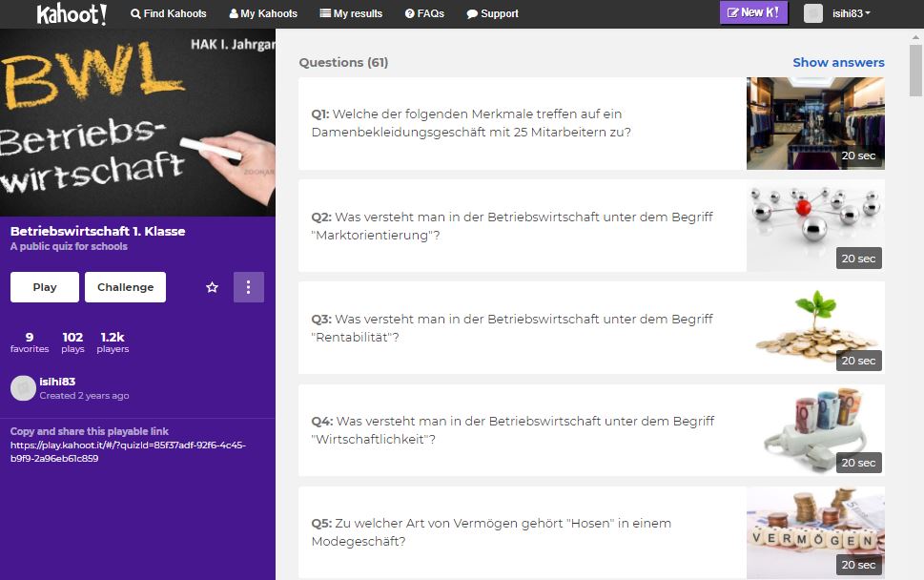Click the clothing store thumbnail of Q1
924x580 pixels.
click(815, 123)
